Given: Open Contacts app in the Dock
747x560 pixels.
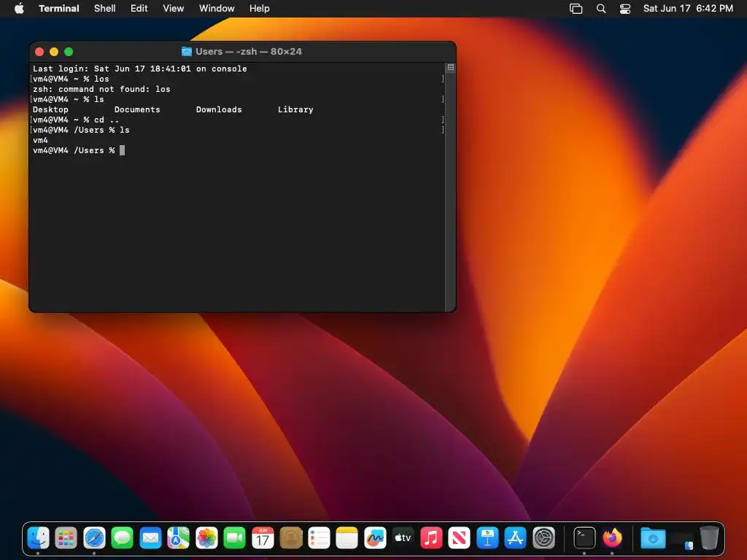Looking at the screenshot, I should point(290,538).
